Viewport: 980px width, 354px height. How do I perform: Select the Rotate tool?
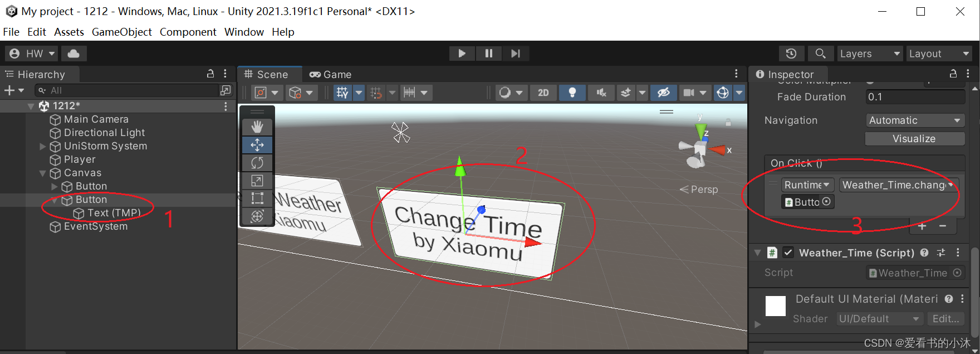(x=257, y=163)
